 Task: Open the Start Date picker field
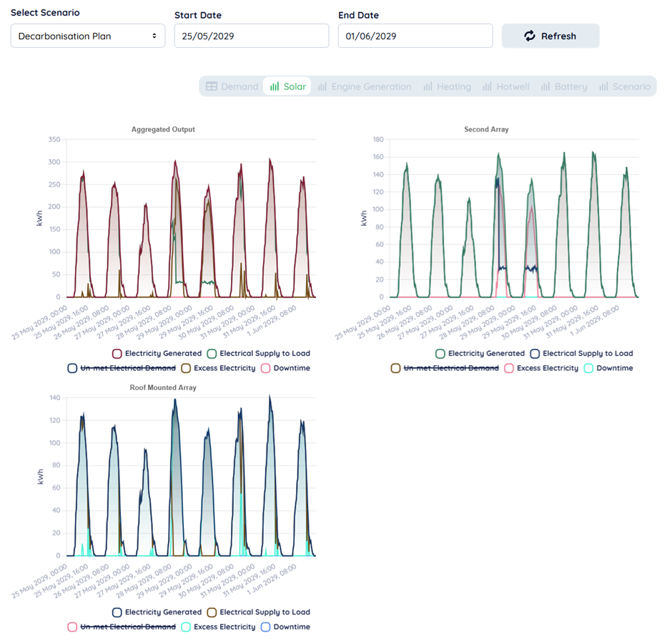pos(251,36)
